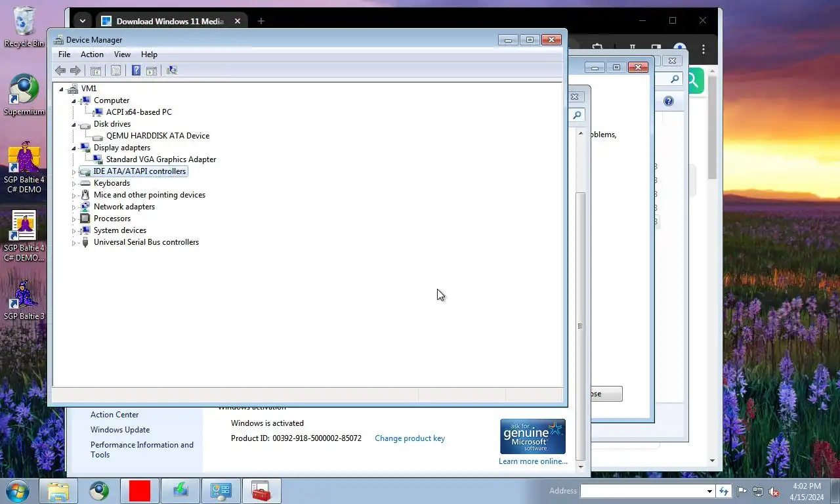Expand Universal Serial Bus controllers

[x=73, y=242]
